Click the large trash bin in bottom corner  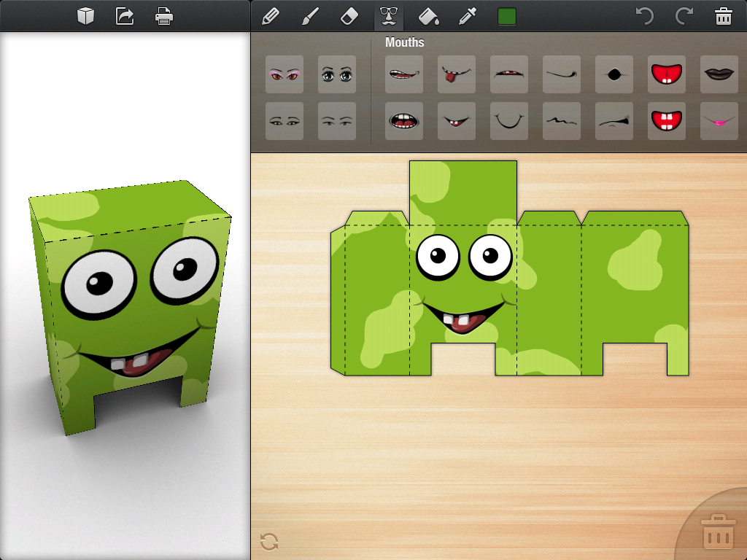click(718, 532)
